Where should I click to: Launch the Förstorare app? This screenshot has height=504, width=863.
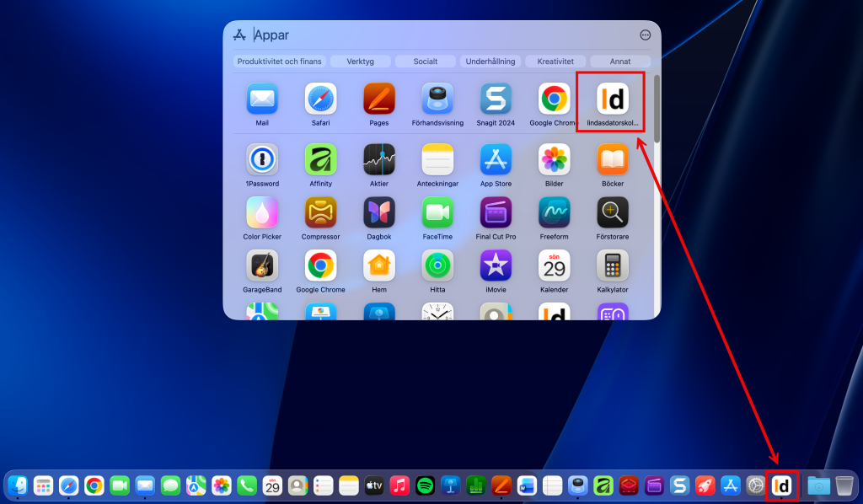[x=612, y=212]
